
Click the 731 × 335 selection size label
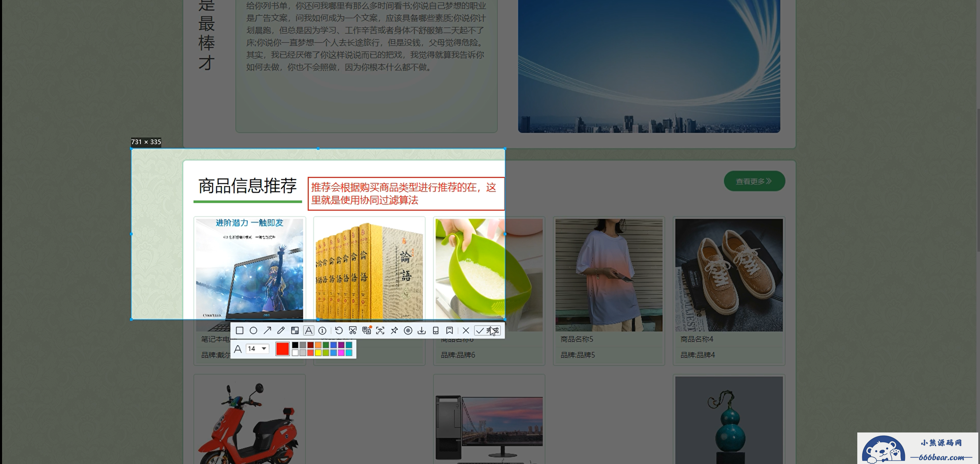[x=146, y=142]
